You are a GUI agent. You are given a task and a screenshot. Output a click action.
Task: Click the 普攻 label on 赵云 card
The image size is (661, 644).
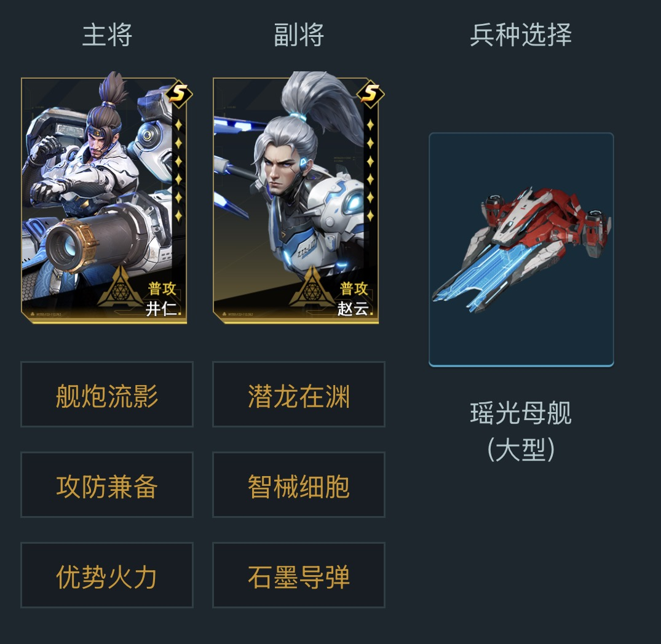pos(354,289)
